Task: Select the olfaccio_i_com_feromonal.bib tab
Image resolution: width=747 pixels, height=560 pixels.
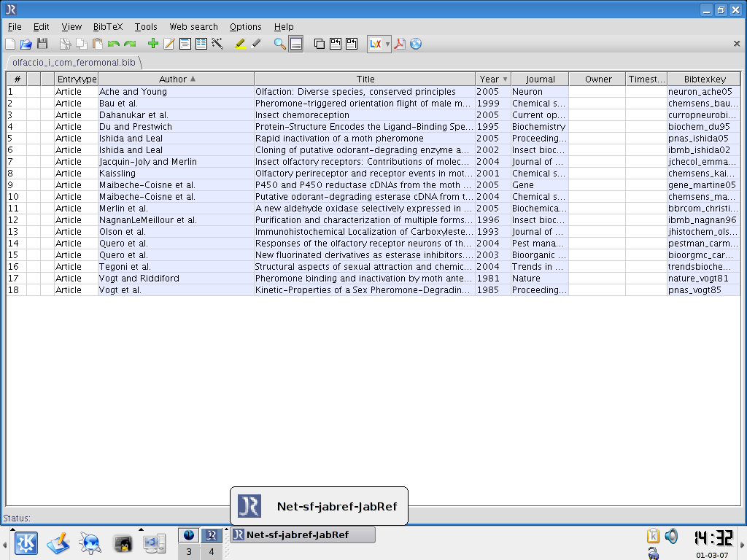Action: pos(74,63)
